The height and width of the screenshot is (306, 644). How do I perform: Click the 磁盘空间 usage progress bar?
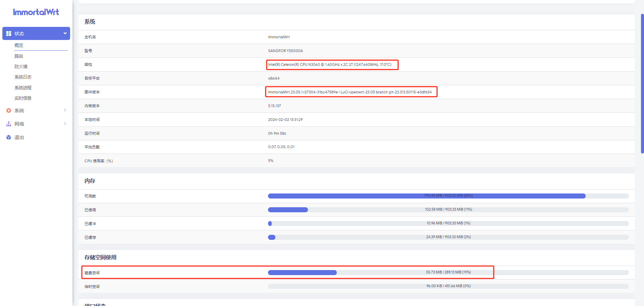coord(448,272)
